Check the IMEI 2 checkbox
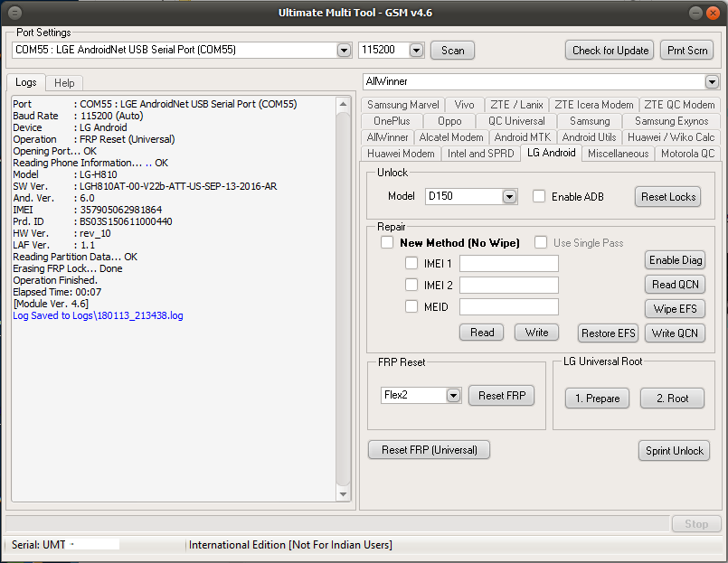 (x=411, y=285)
